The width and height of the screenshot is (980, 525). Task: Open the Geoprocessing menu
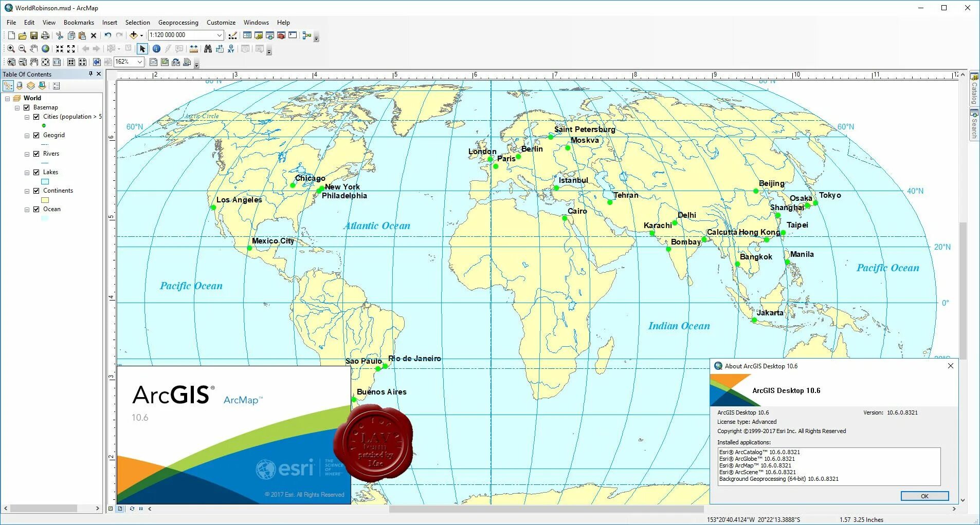pos(178,23)
